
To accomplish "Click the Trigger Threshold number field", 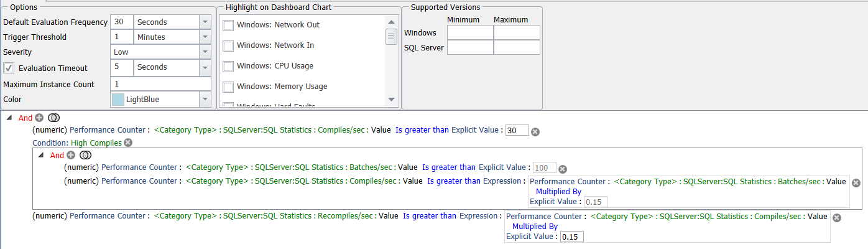I will pos(122,37).
